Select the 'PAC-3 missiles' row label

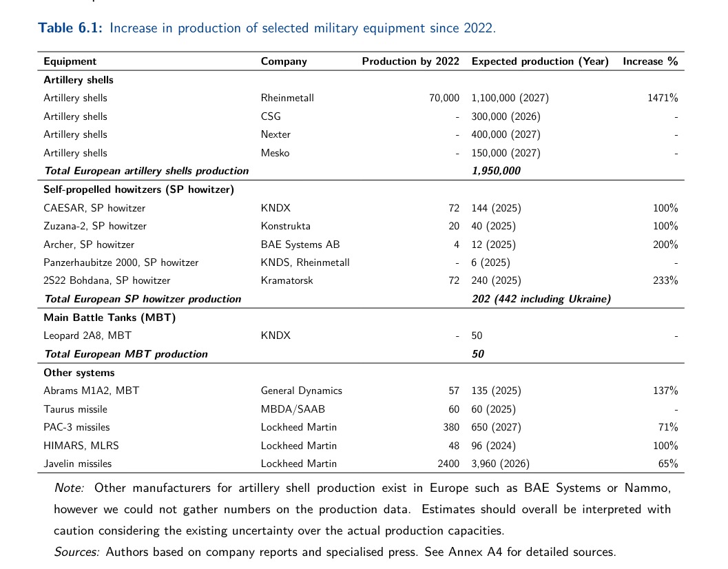pyautogui.click(x=76, y=427)
